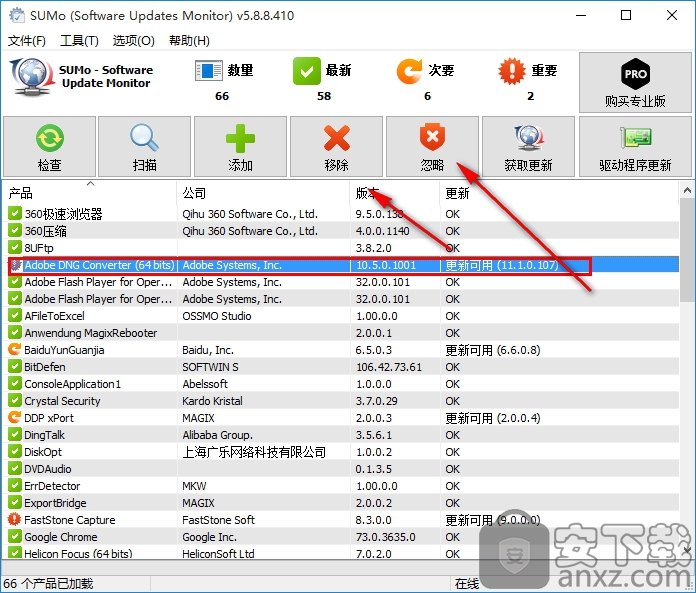This screenshot has width=696, height=593.
Task: Click the green check icon beside Google Chrome
Action: click(x=15, y=536)
